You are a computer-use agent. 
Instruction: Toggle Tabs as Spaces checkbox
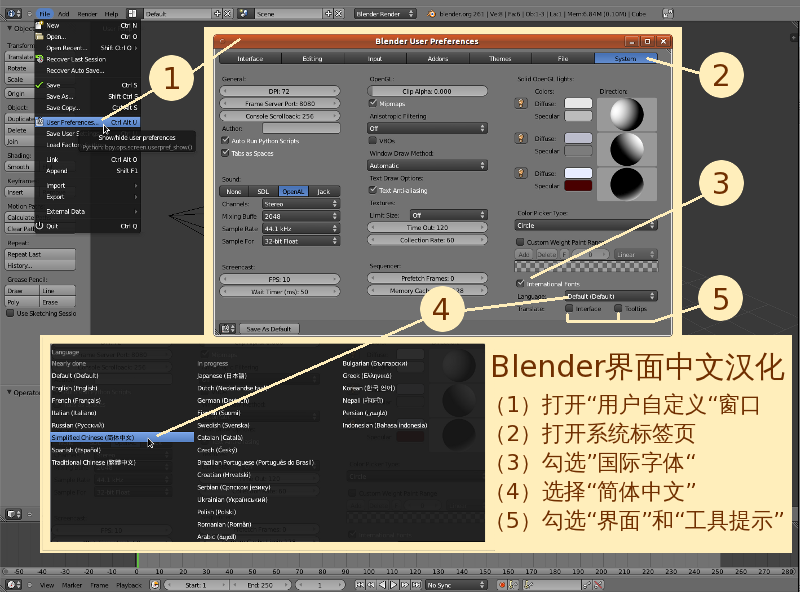[x=226, y=153]
